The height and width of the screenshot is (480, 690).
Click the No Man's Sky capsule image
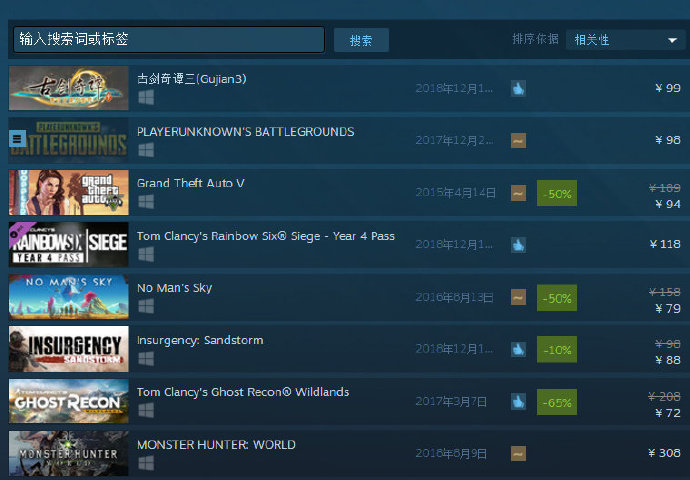[x=69, y=297]
